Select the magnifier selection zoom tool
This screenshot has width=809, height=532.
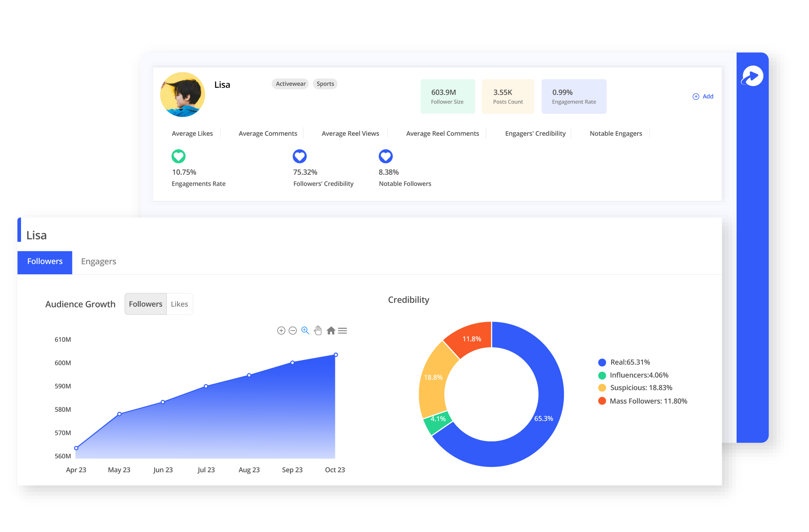(x=305, y=331)
